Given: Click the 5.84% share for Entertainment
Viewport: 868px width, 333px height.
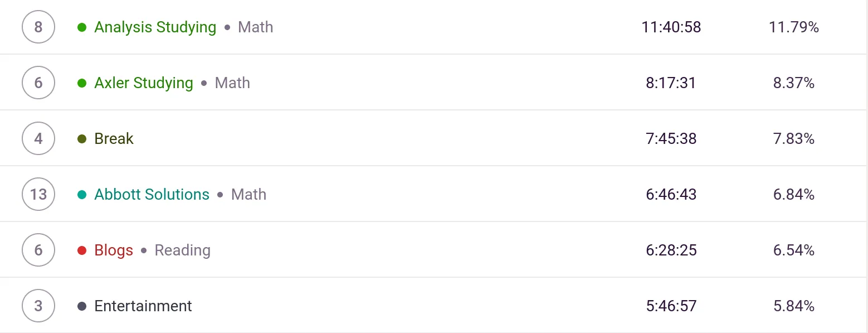Looking at the screenshot, I should (793, 306).
